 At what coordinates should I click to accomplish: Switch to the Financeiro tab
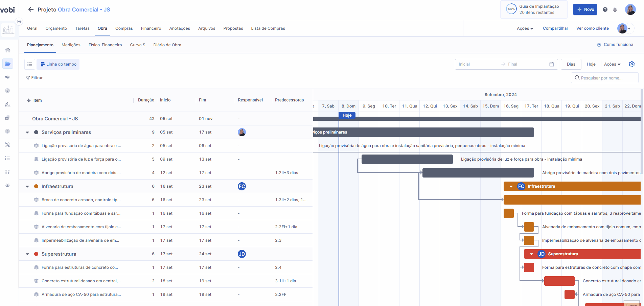coord(151,28)
